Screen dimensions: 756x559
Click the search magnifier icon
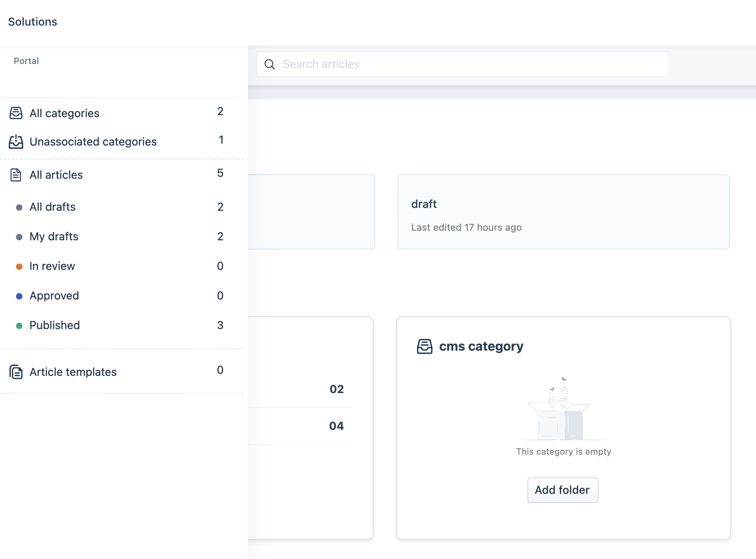270,64
